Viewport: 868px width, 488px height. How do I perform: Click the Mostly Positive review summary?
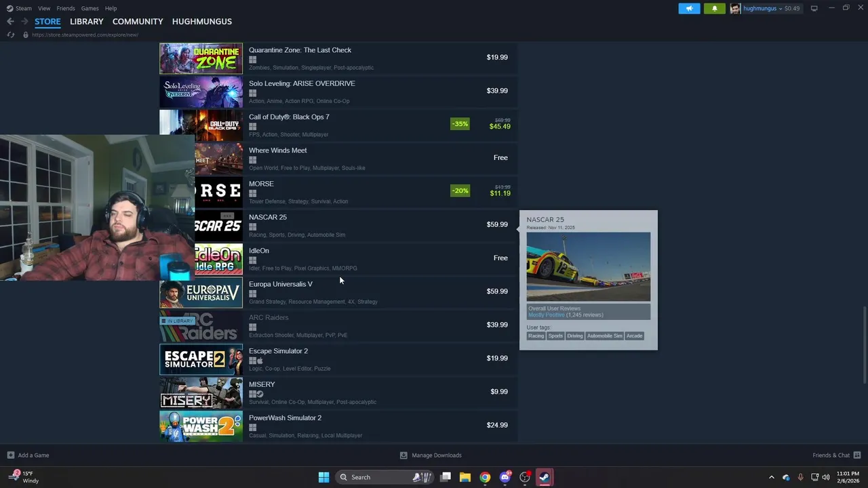547,315
